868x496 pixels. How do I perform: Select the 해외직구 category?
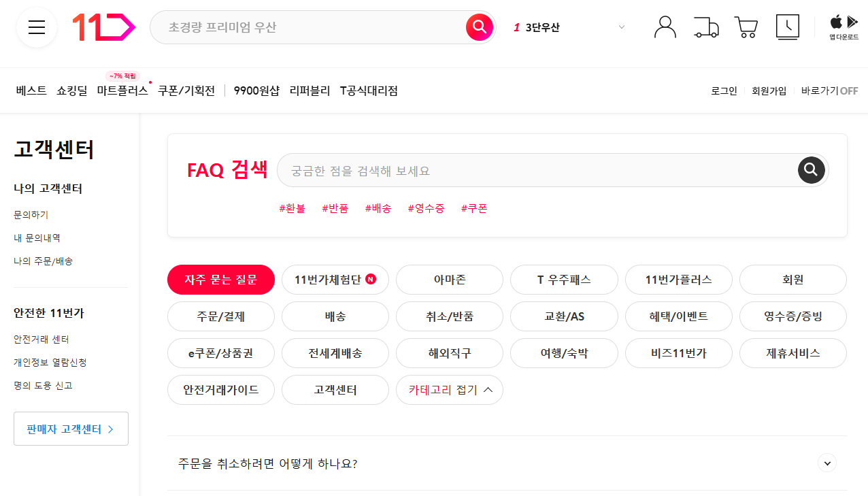(450, 353)
